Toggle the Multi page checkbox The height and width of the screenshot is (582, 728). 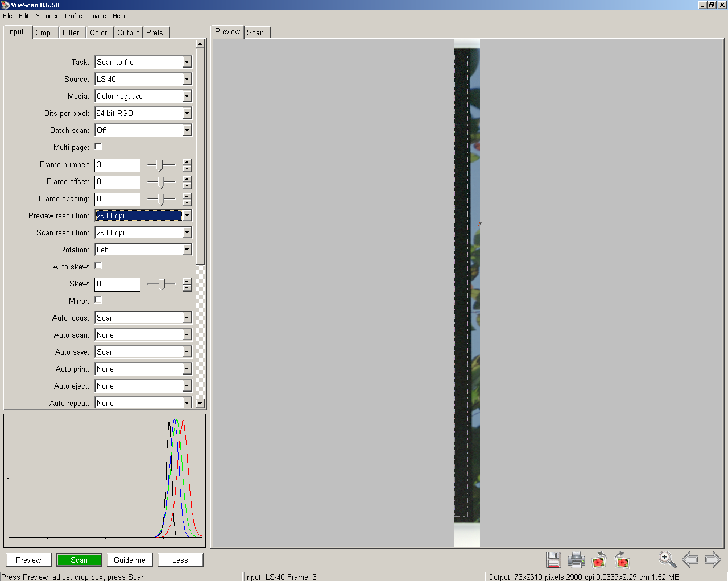98,147
